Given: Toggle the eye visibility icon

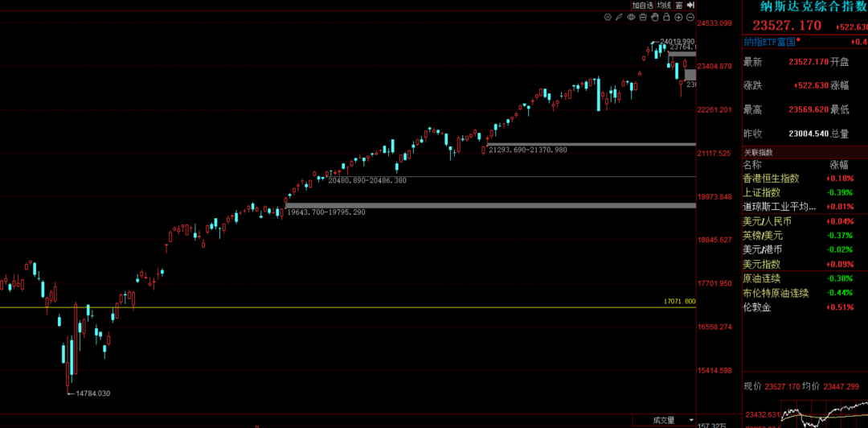Looking at the screenshot, I should pos(631,17).
